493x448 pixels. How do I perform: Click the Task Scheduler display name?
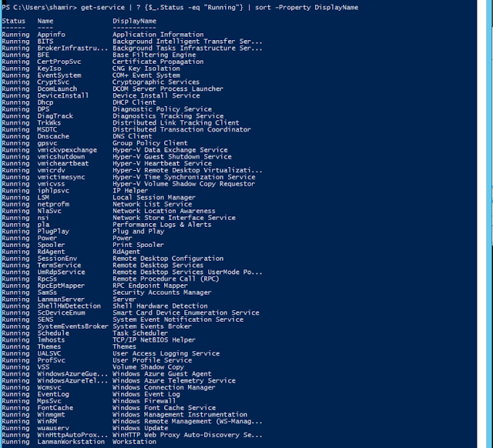click(x=140, y=333)
